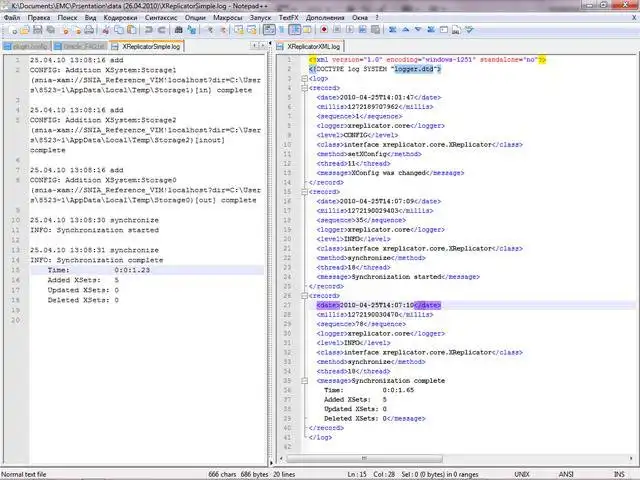Collapse the <log> fold marker on line 3
This screenshot has height=480, width=640.
pos(304,78)
